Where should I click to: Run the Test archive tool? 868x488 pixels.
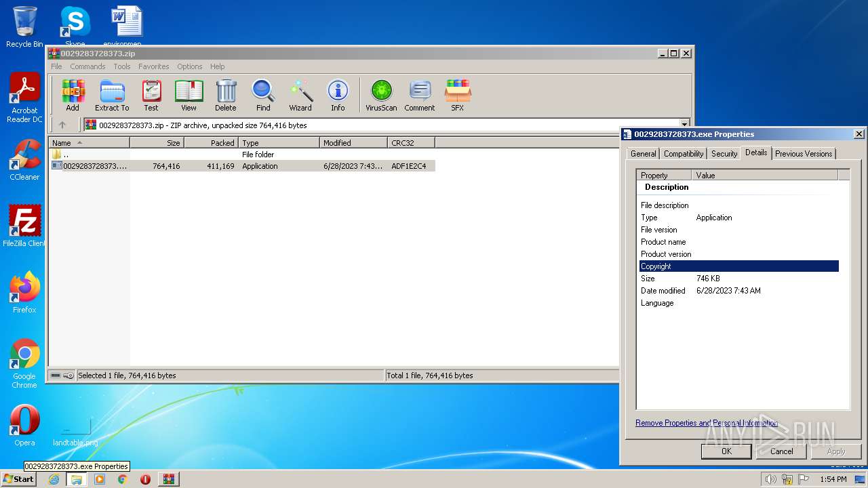tap(151, 95)
